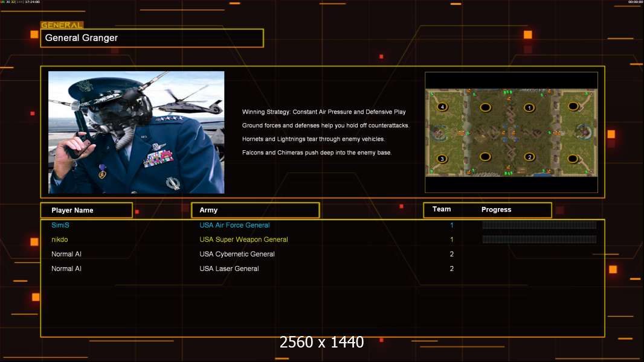
Task: Click the orange GENERAL label
Action: coord(62,25)
